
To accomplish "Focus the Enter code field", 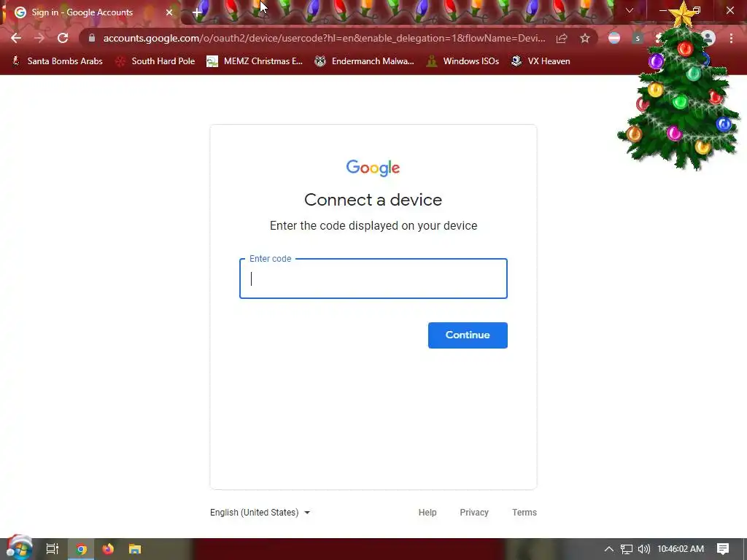I will point(373,279).
